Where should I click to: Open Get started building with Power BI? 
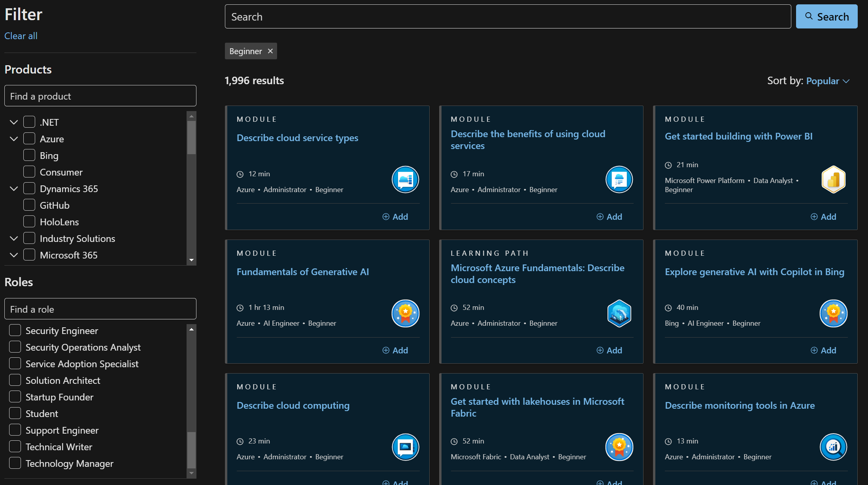(738, 136)
